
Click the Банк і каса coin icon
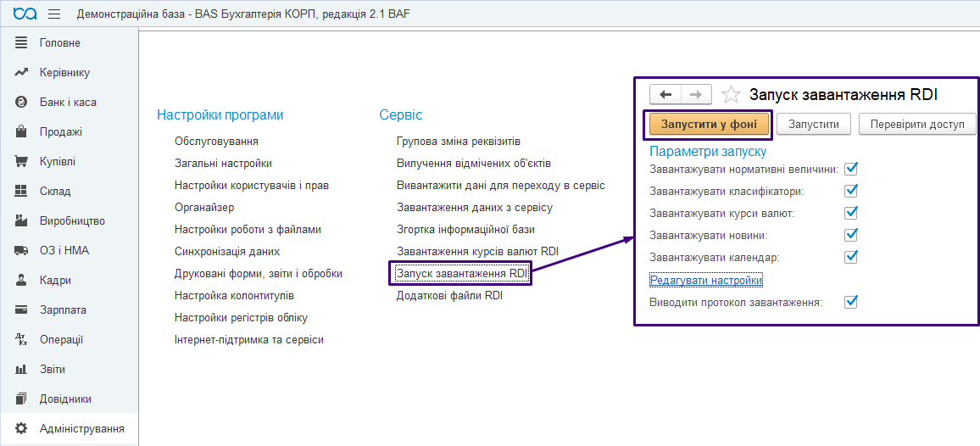(21, 102)
